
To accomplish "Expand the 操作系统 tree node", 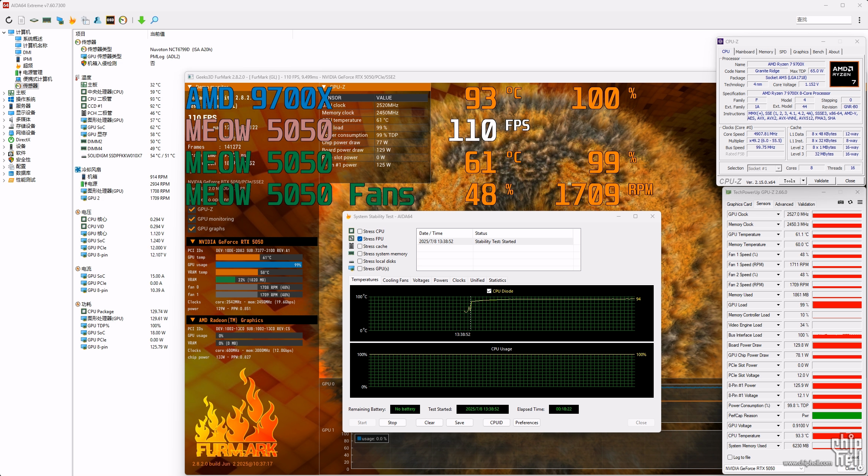I will click(4, 100).
